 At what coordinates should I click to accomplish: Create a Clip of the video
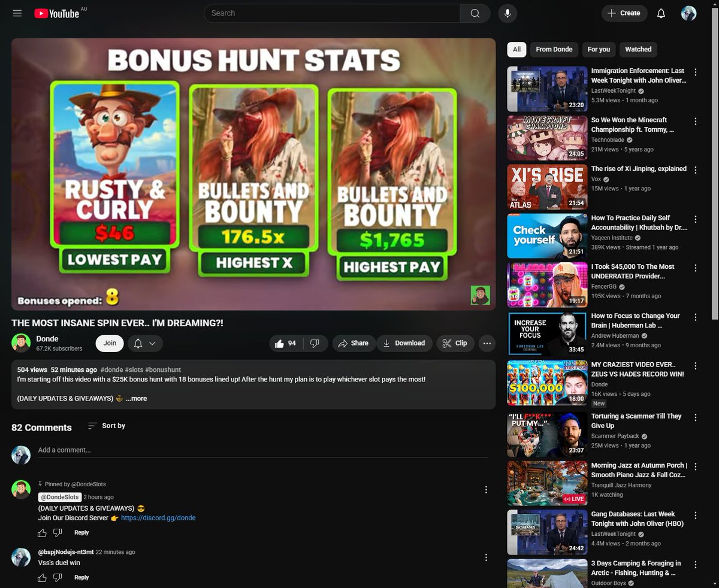pyautogui.click(x=455, y=343)
